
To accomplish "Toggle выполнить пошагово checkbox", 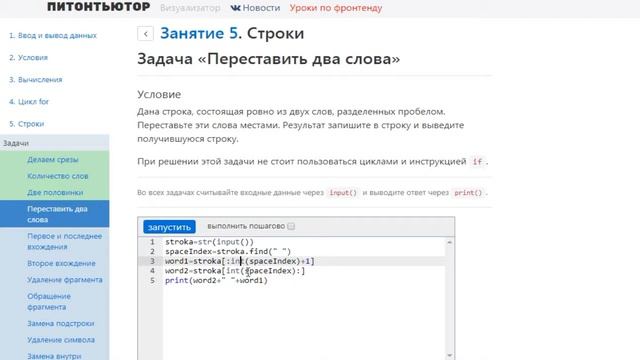I will click(x=291, y=226).
